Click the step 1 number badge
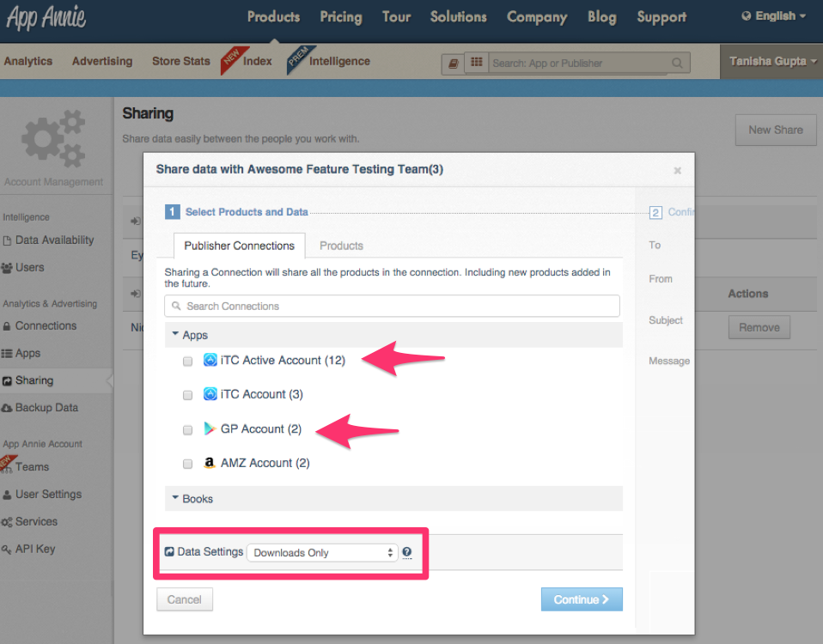Image resolution: width=823 pixels, height=644 pixels. [x=172, y=212]
